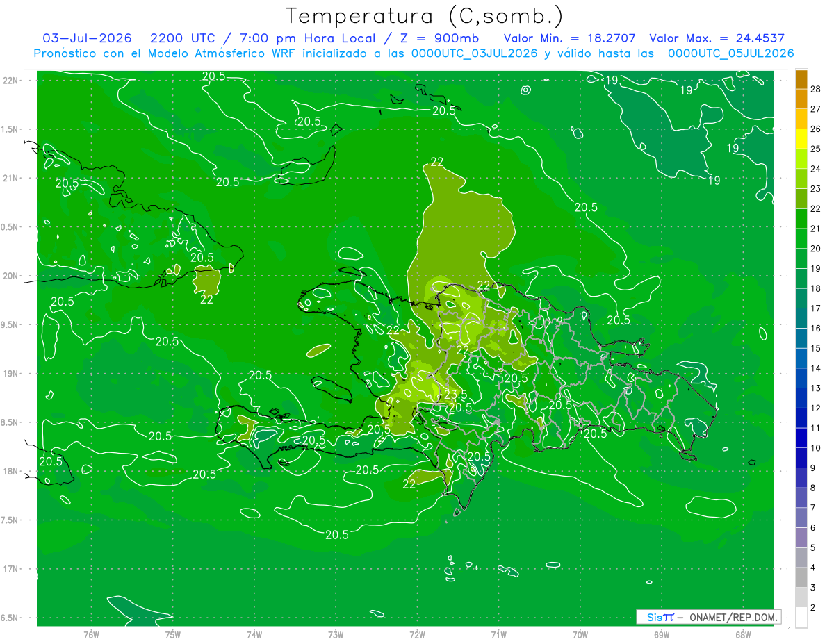Click the '23.5' contour label

[x=456, y=395]
